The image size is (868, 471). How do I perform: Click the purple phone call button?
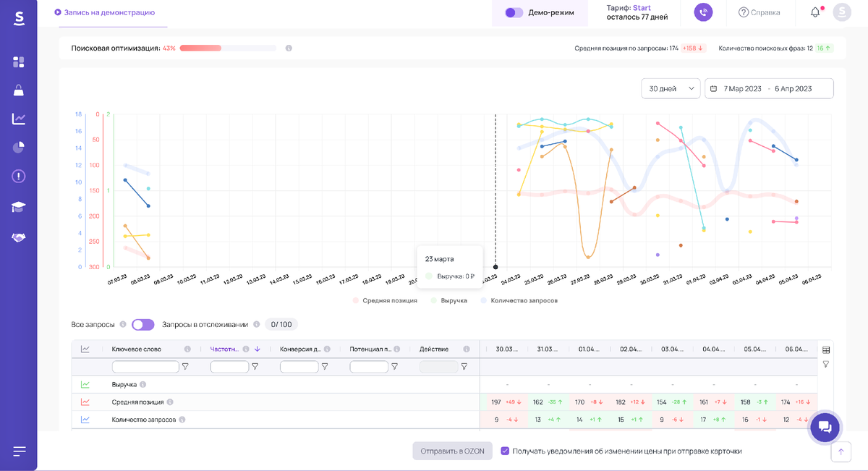703,12
